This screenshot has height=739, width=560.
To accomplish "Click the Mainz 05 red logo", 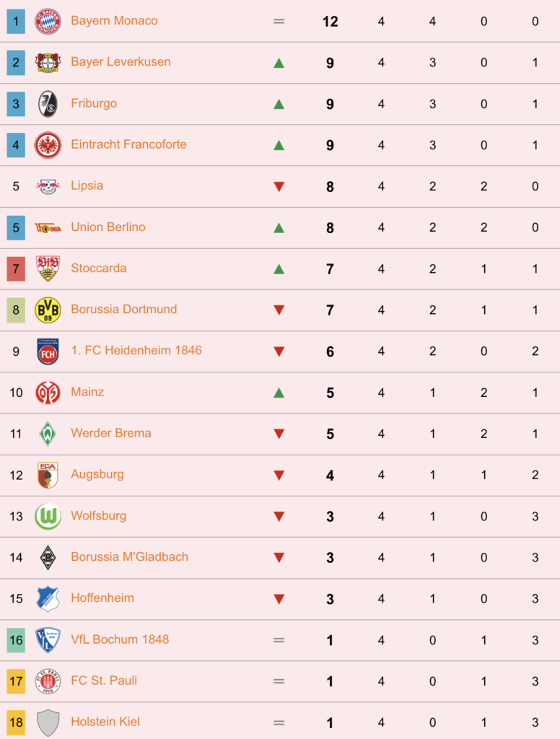I will point(48,392).
